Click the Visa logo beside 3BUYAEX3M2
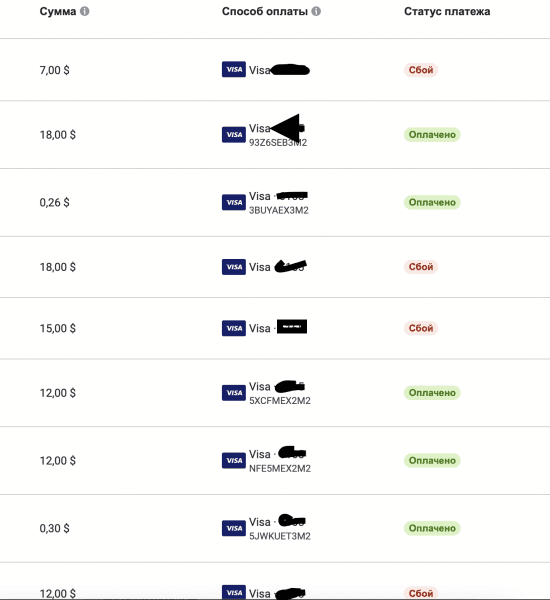 pyautogui.click(x=234, y=202)
